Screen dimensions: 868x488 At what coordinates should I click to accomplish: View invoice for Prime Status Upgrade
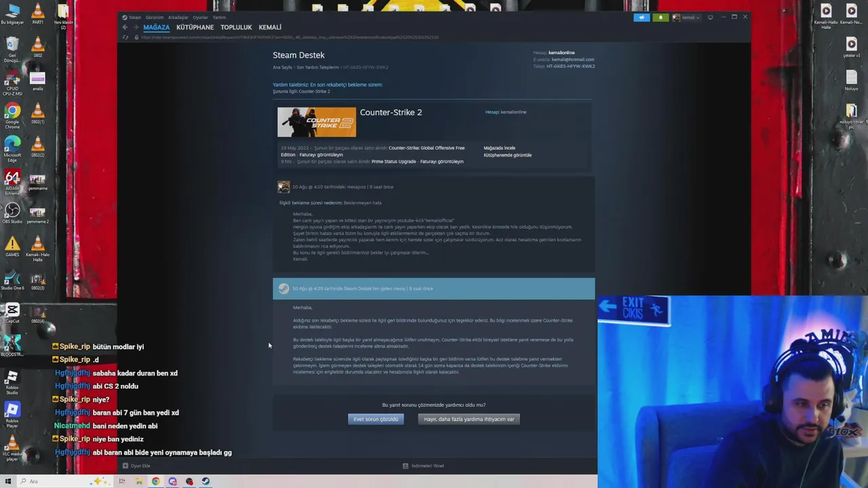point(441,161)
